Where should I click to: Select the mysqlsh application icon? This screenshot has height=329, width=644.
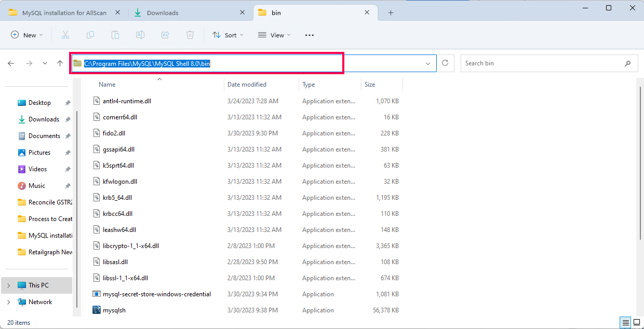tap(96, 310)
